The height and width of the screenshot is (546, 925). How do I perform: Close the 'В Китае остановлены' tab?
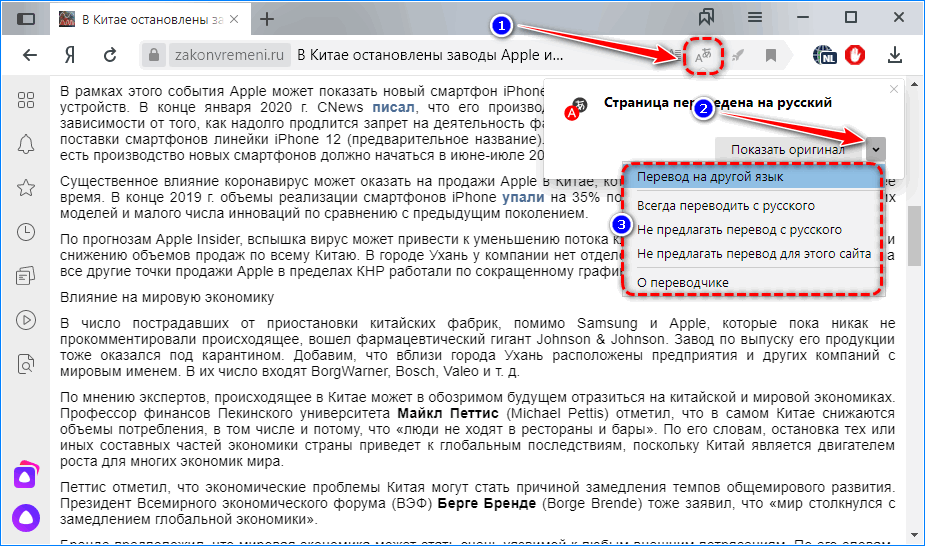(x=234, y=19)
